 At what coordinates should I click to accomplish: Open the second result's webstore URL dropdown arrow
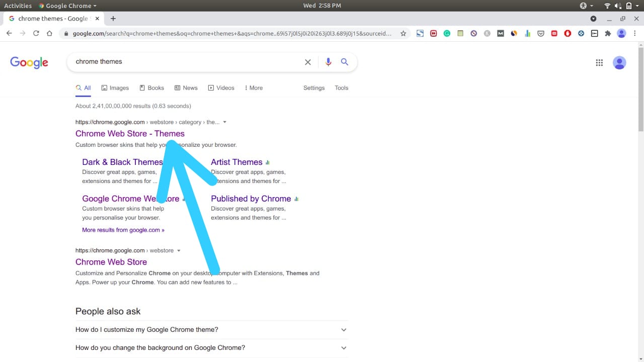coord(179,250)
